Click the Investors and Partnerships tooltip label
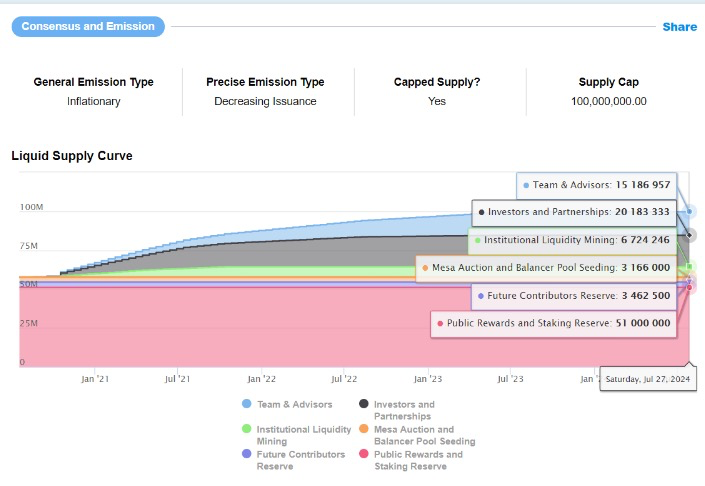The height and width of the screenshot is (486, 705). tap(572, 212)
